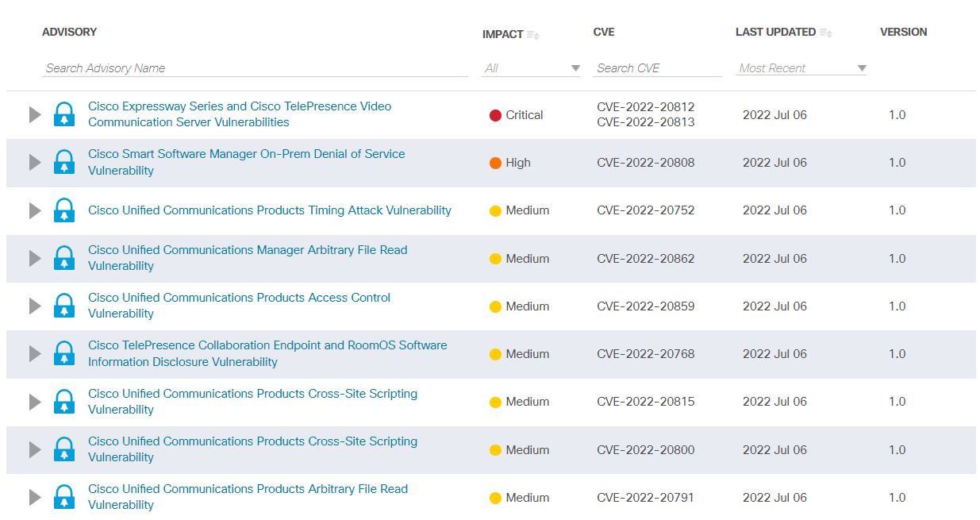Click the LAST UPDATED column header
This screenshot has height=520, width=980.
(x=775, y=32)
